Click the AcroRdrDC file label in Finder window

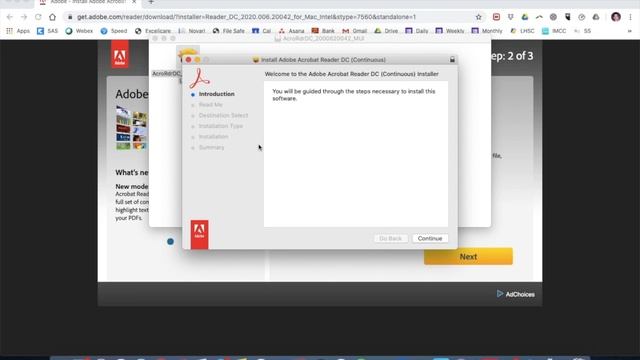[166, 73]
